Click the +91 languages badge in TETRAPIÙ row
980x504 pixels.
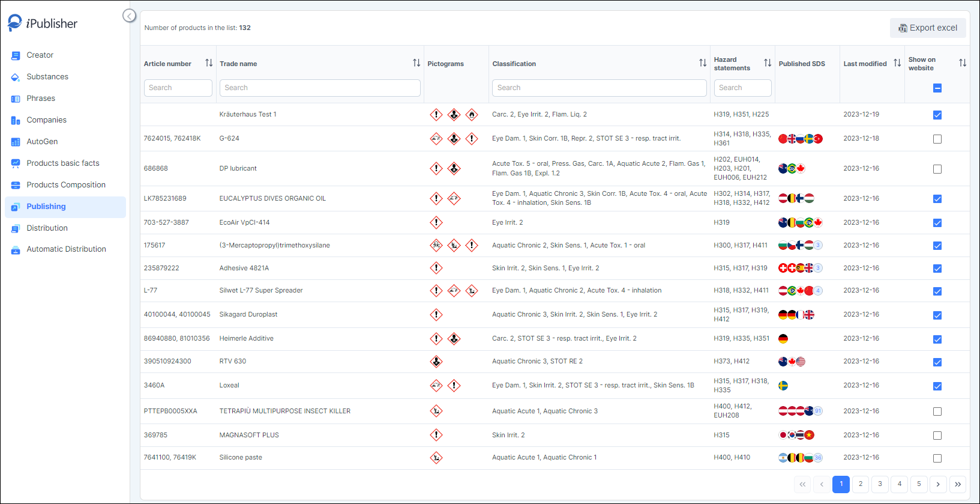click(818, 411)
